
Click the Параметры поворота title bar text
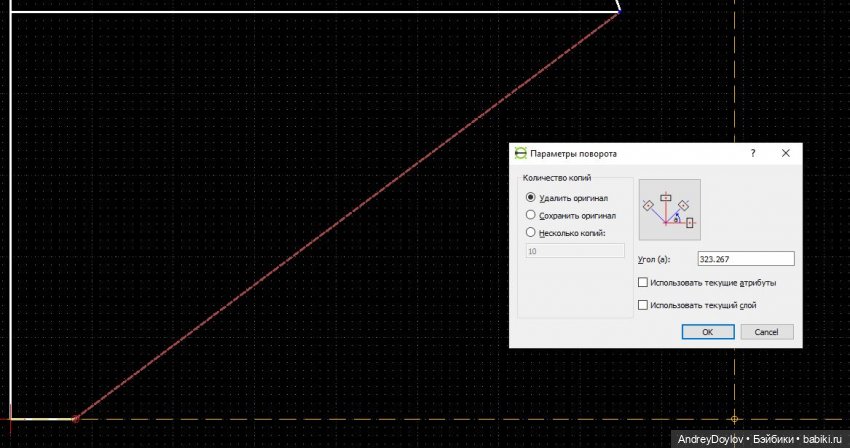coord(573,154)
